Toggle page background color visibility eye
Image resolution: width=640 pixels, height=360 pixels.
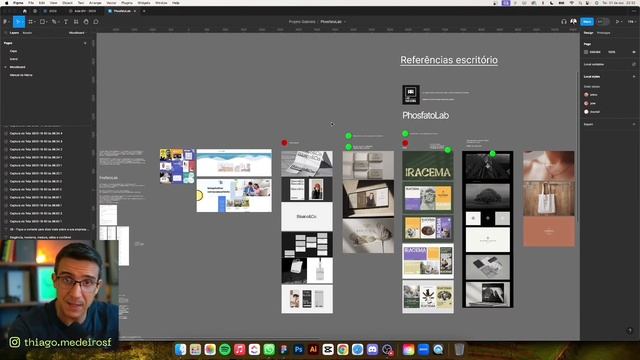pyautogui.click(x=634, y=52)
